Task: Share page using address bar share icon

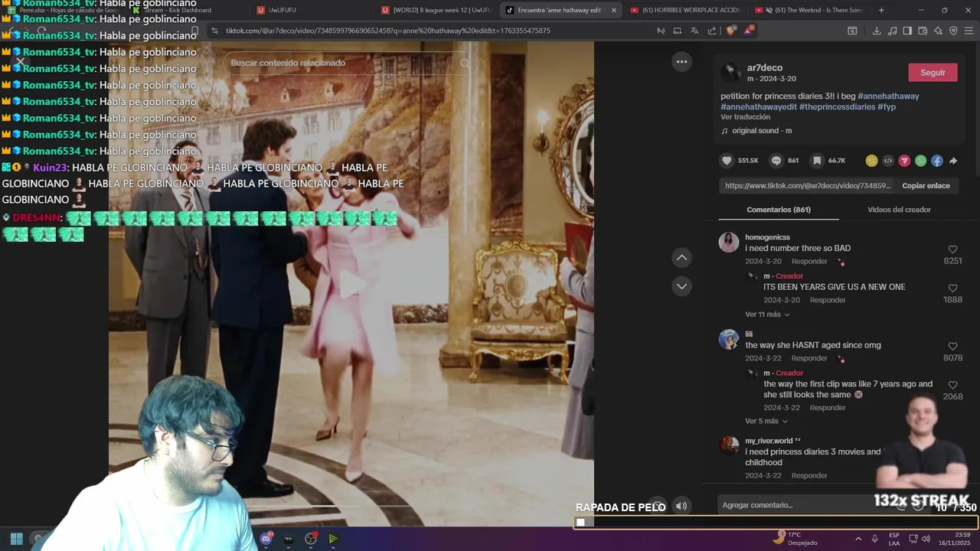Action: pyautogui.click(x=712, y=31)
